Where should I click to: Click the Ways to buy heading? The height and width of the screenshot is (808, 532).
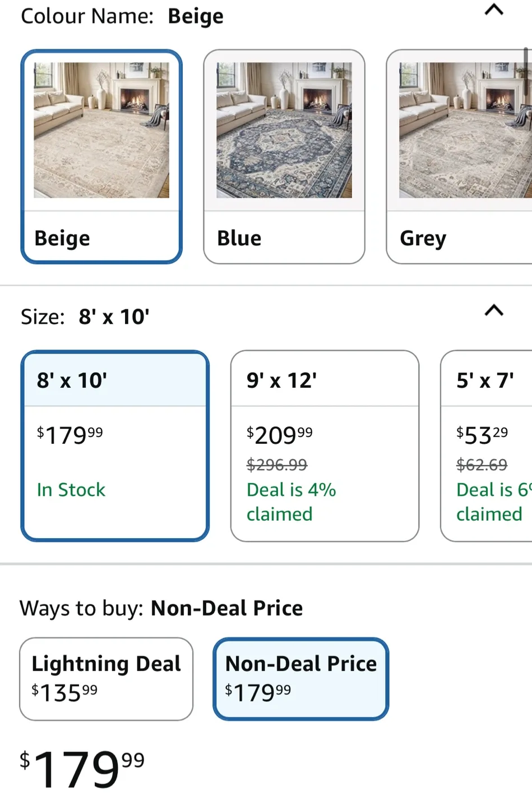[x=161, y=608]
